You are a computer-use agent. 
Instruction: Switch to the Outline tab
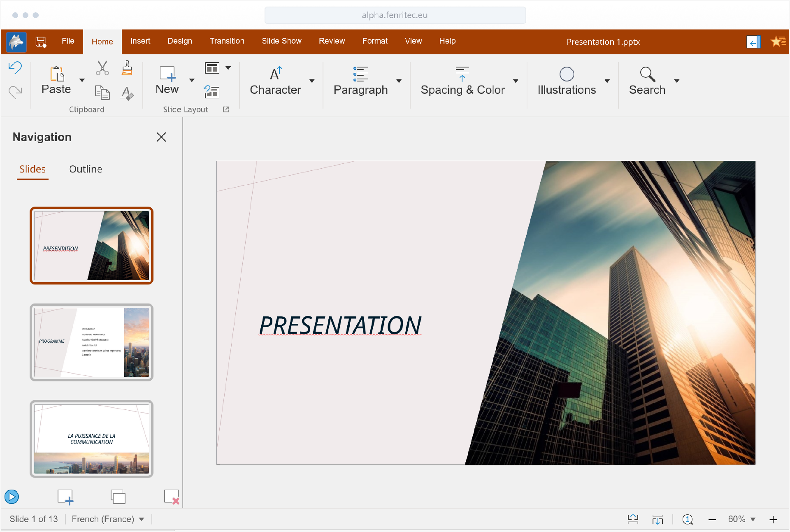click(x=86, y=169)
